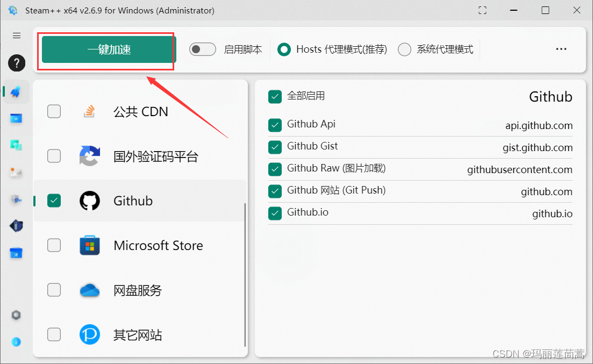The image size is (593, 364).
Task: Check the 公共 CDN checkbox
Action: pyautogui.click(x=54, y=111)
